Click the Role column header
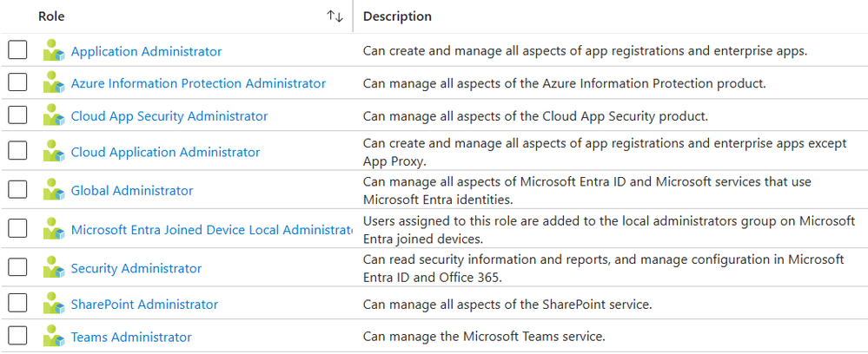868x354 pixels. click(51, 16)
